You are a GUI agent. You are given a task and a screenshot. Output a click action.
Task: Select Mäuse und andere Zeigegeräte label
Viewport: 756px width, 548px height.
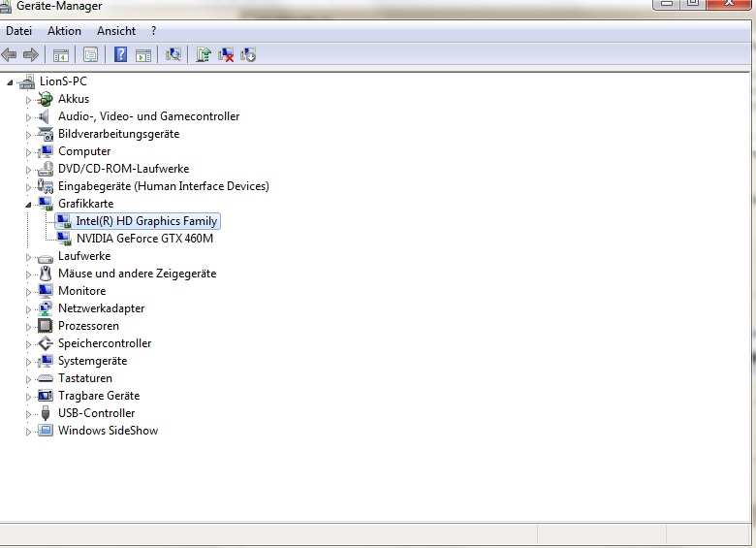point(137,274)
